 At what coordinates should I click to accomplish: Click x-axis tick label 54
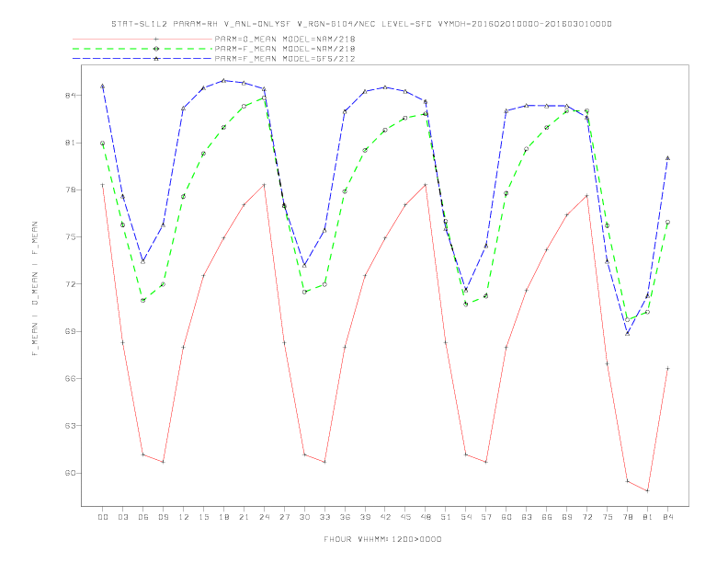[x=466, y=517]
